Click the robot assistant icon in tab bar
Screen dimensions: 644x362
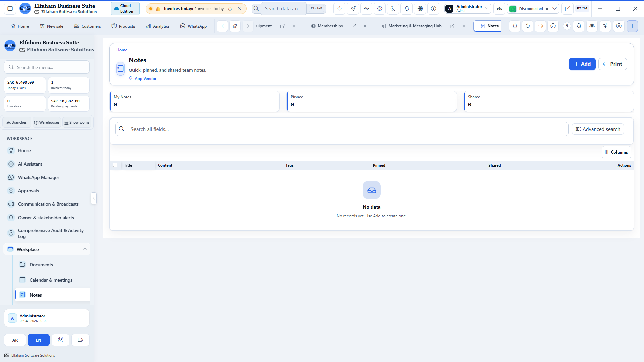coord(592,26)
